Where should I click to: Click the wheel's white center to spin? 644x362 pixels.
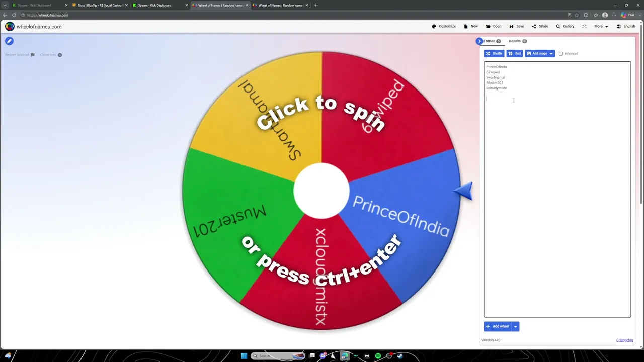321,191
